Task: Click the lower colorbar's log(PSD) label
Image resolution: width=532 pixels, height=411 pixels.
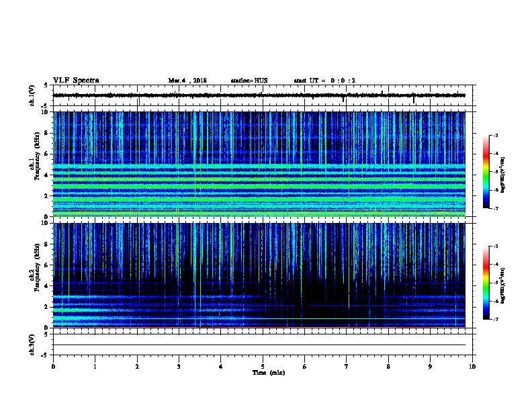Action: coord(503,285)
